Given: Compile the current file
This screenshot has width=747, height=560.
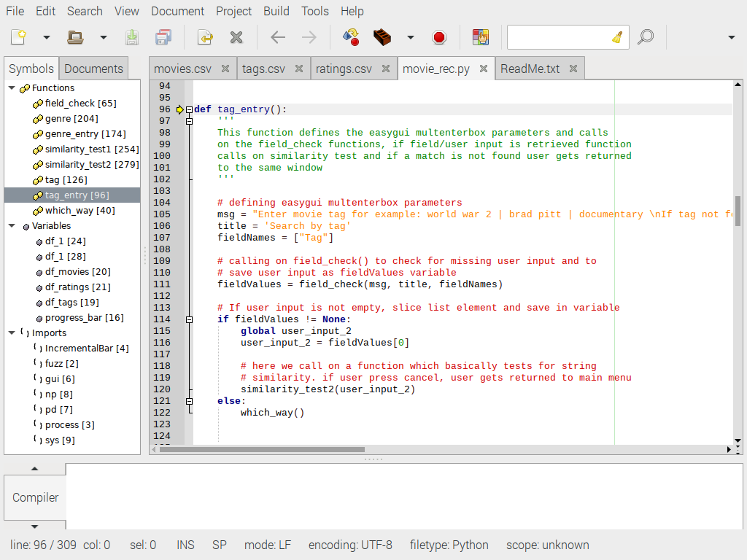Looking at the screenshot, I should pos(351,36).
